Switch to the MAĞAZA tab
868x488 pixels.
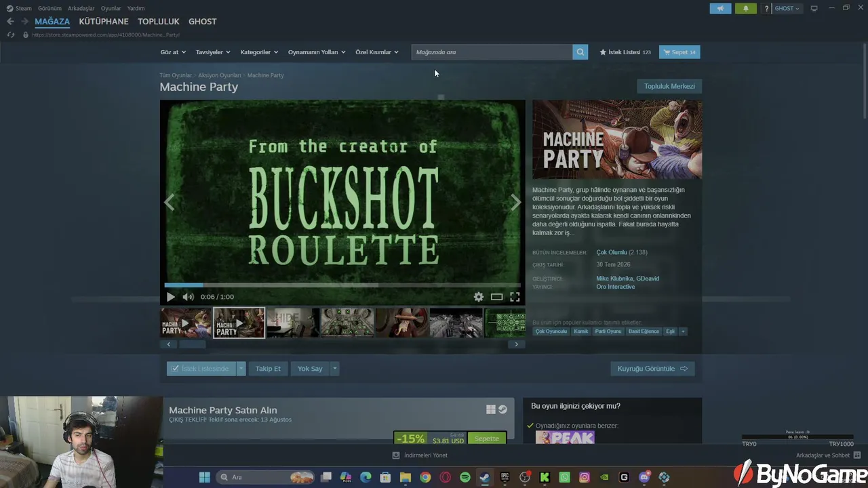[x=52, y=22]
